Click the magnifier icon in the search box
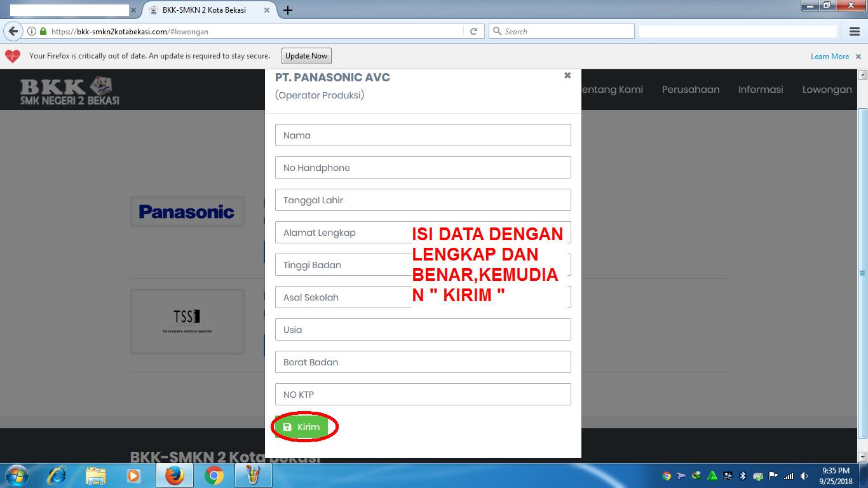The width and height of the screenshot is (868, 488). (497, 31)
